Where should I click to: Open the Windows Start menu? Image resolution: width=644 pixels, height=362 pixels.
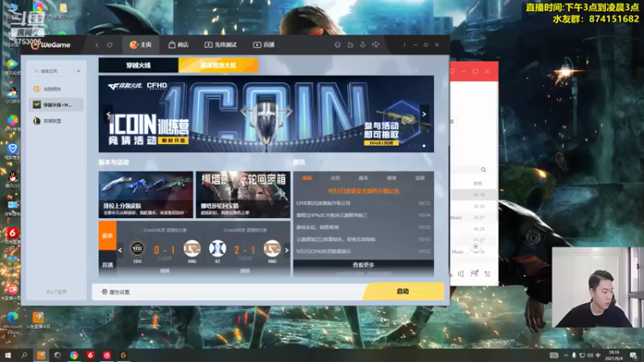(x=7, y=356)
